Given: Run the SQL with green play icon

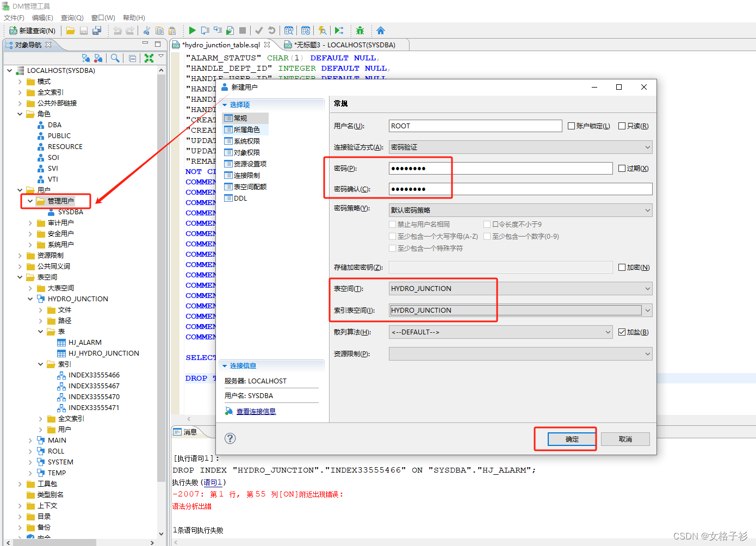Looking at the screenshot, I should (192, 30).
